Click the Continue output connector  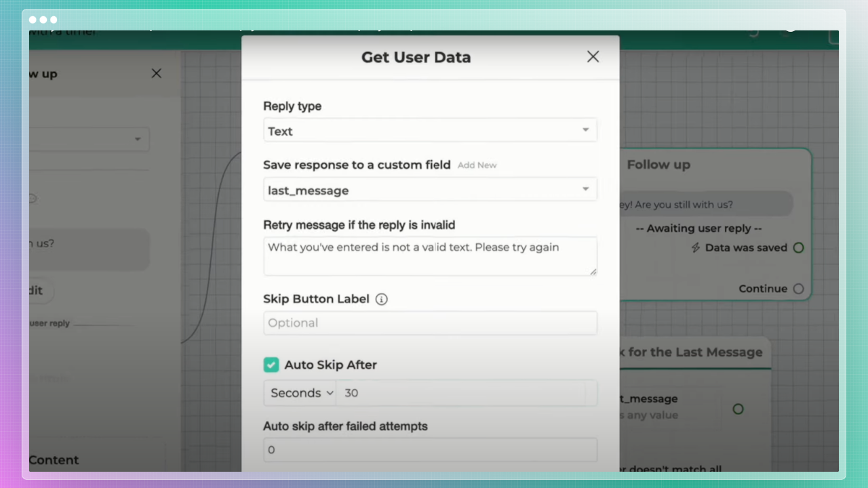coord(799,289)
